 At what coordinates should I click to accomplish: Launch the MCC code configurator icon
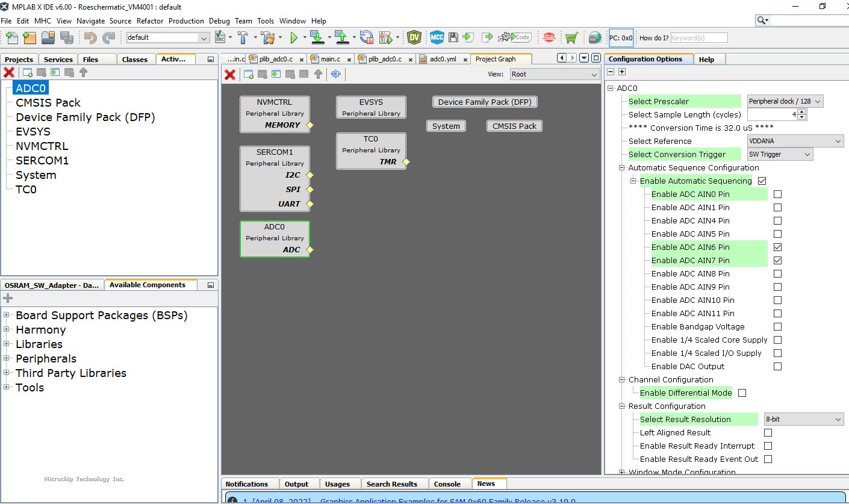437,37
